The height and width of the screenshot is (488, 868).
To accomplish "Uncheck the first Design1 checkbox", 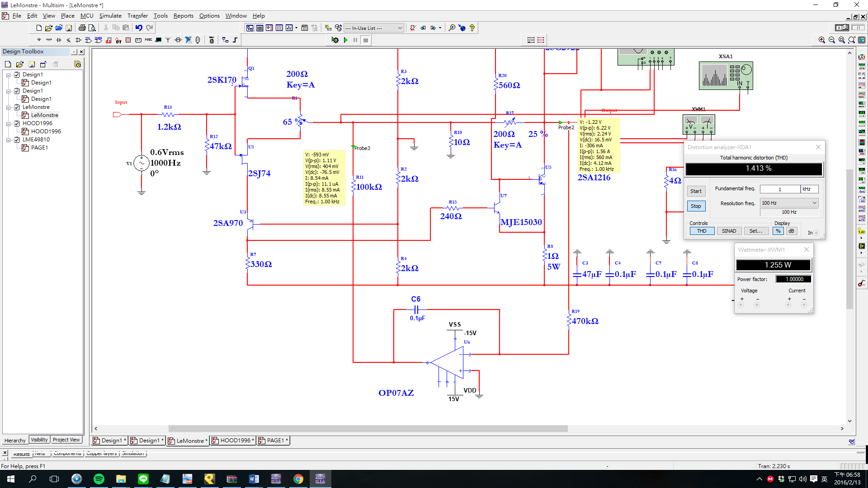I will 17,75.
